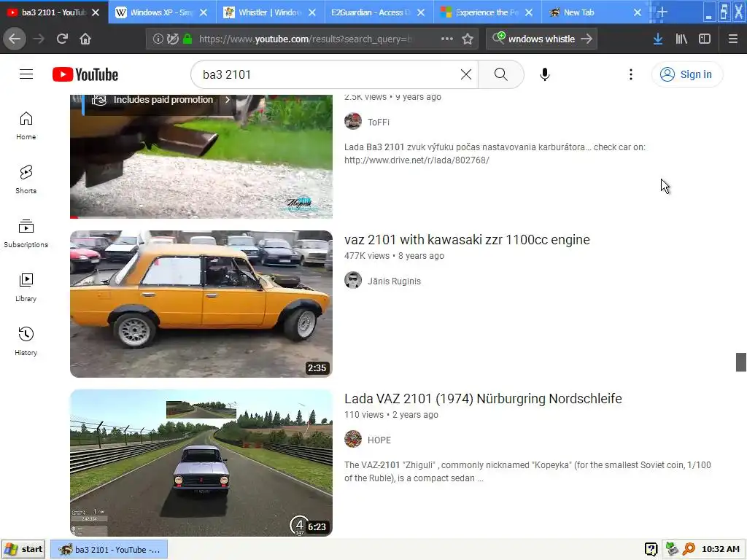Screen dimensions: 747x560
Task: Click the page vertical scrollbar thumb
Action: (741, 362)
